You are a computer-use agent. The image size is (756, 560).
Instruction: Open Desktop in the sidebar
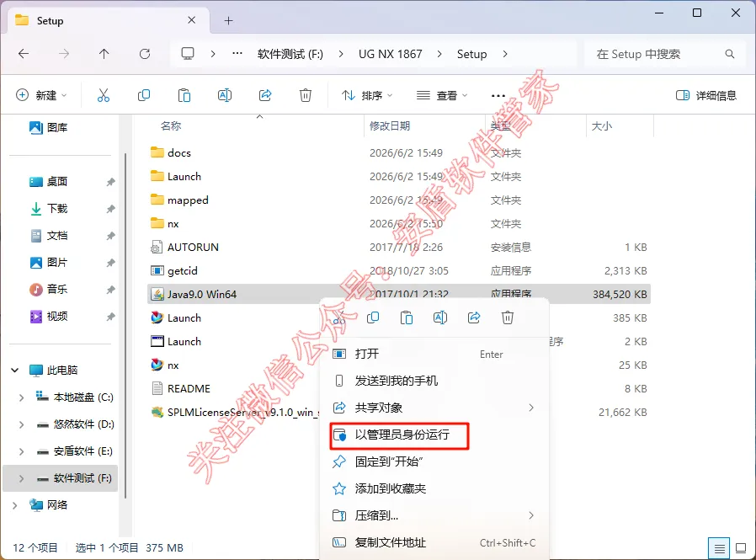[49, 181]
